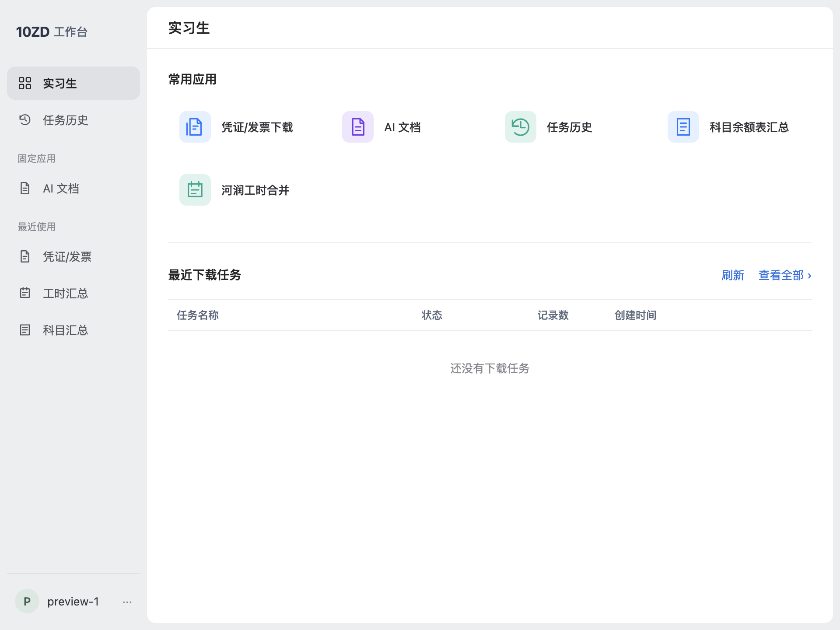Viewport: 840px width, 630px height.
Task: Click the 还没有下载任务 empty message
Action: pyautogui.click(x=490, y=368)
